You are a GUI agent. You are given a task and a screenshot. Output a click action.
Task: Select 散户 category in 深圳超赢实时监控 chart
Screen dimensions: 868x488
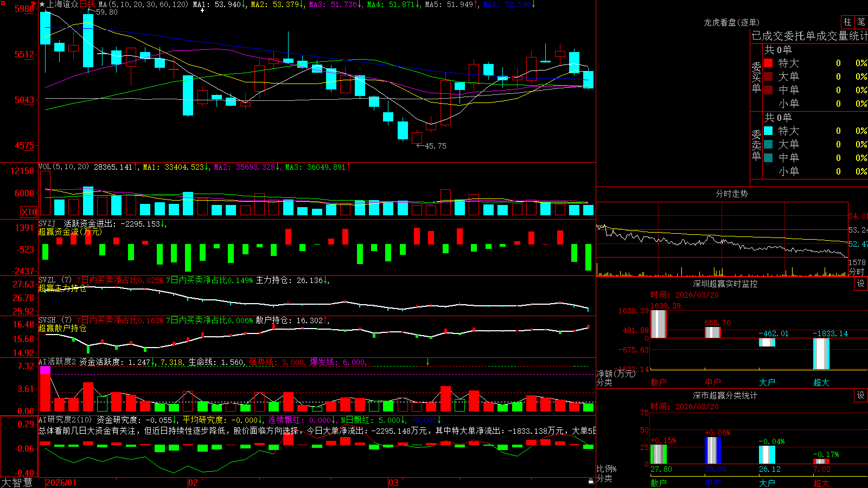[x=659, y=382]
